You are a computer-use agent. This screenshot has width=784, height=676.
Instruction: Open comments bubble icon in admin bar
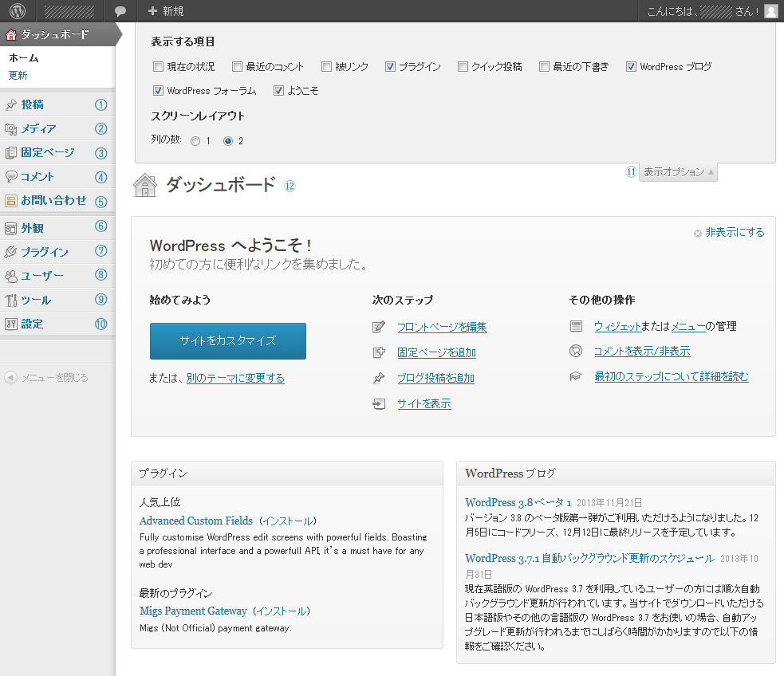120,11
